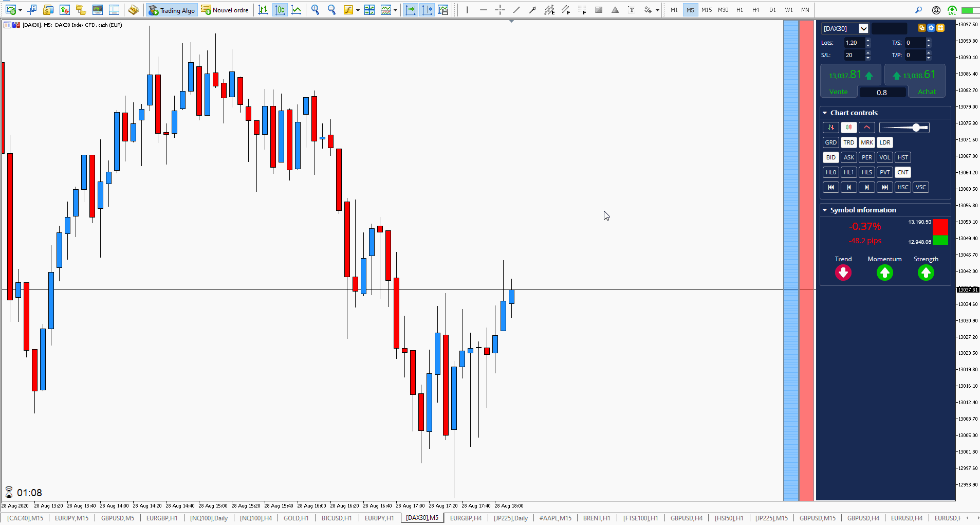Open the user account icon
The width and height of the screenshot is (980, 525).
coord(936,10)
